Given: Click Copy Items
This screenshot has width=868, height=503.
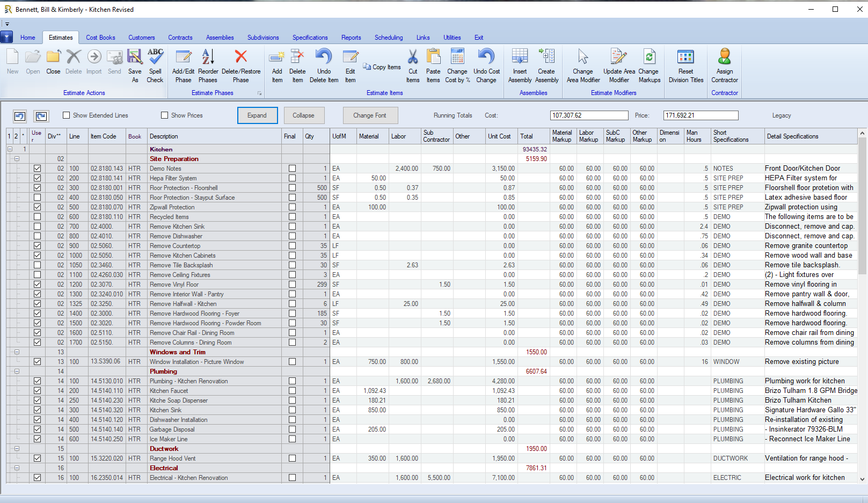Looking at the screenshot, I should pyautogui.click(x=382, y=67).
